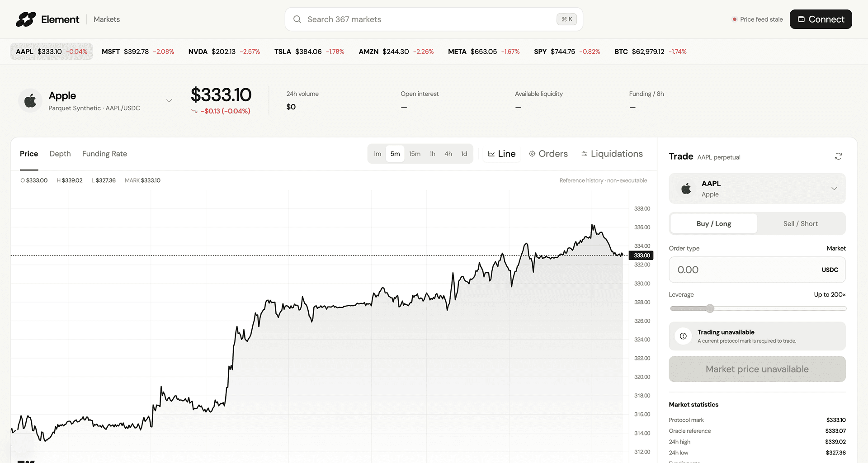Click the search magnifier icon
This screenshot has height=463, width=868.
297,19
